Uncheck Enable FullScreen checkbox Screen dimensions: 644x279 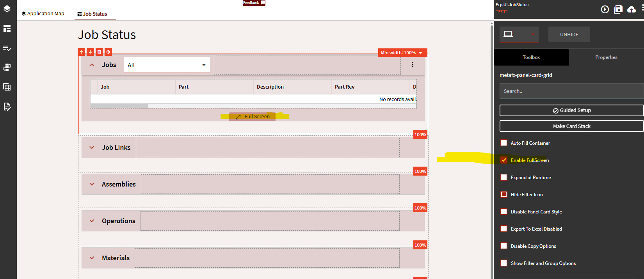[x=504, y=160]
